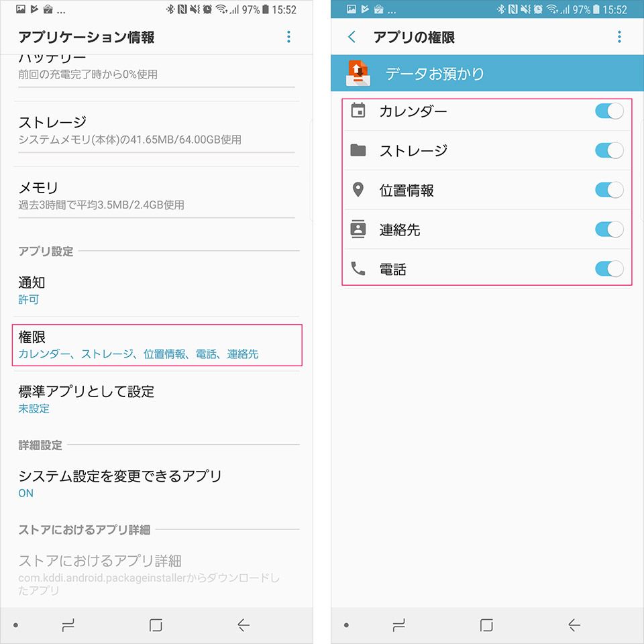This screenshot has height=644, width=644.
Task: Tap the アプリの権限 title
Action: pyautogui.click(x=414, y=37)
